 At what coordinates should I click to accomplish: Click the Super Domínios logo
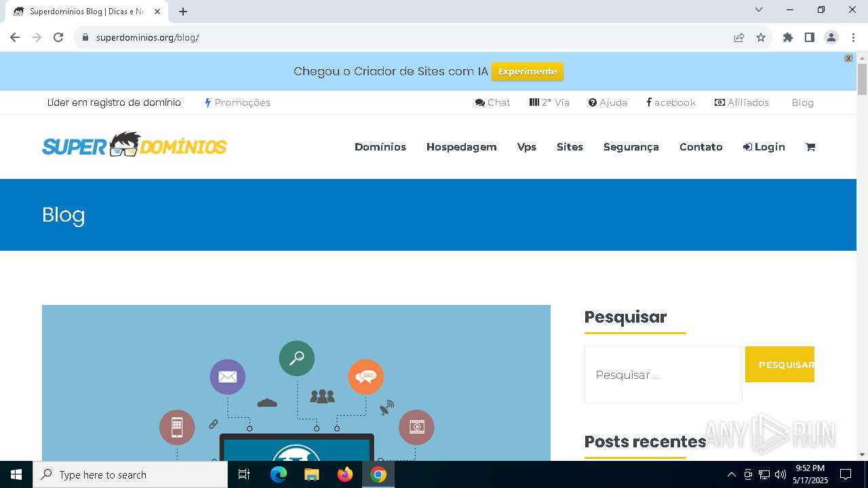click(134, 144)
